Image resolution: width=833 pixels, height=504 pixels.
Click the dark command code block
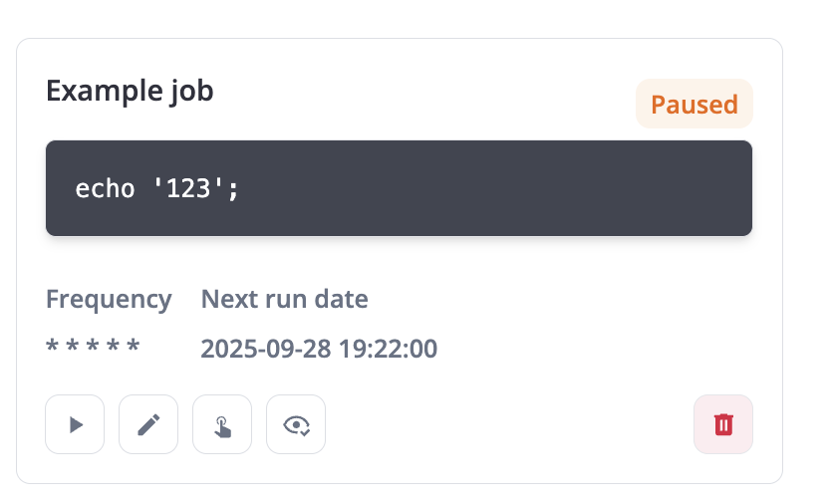click(x=399, y=188)
